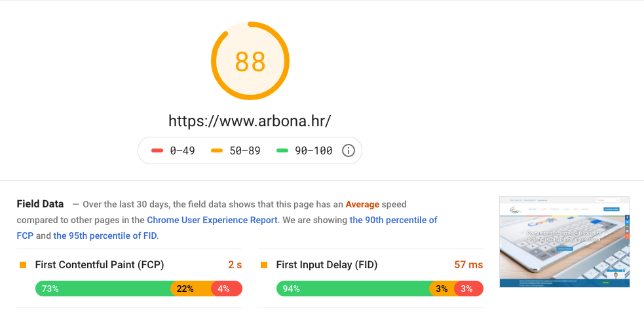Open the Chrome User Experience Report link
Image resolution: width=644 pixels, height=316 pixels.
[x=212, y=220]
